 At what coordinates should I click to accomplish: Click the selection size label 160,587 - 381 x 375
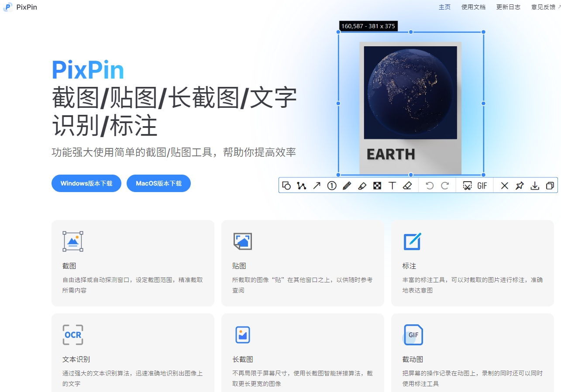(368, 26)
